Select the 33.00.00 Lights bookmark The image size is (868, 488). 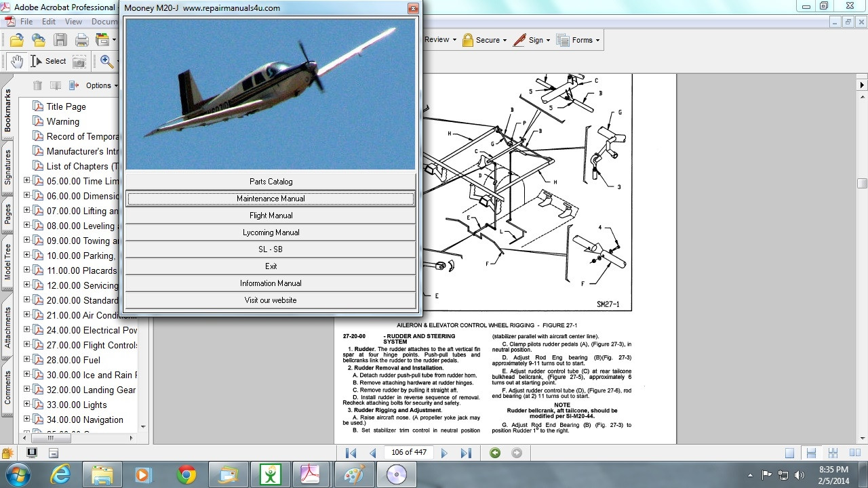click(x=77, y=405)
